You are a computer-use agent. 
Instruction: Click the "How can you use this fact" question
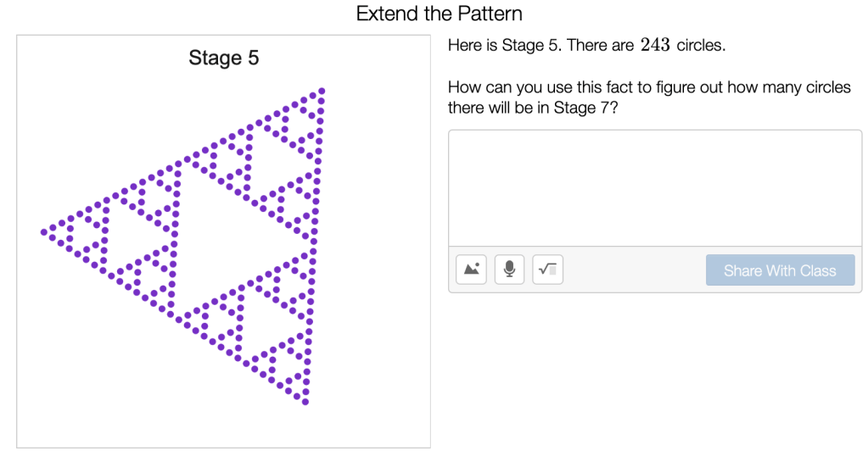tap(648, 88)
